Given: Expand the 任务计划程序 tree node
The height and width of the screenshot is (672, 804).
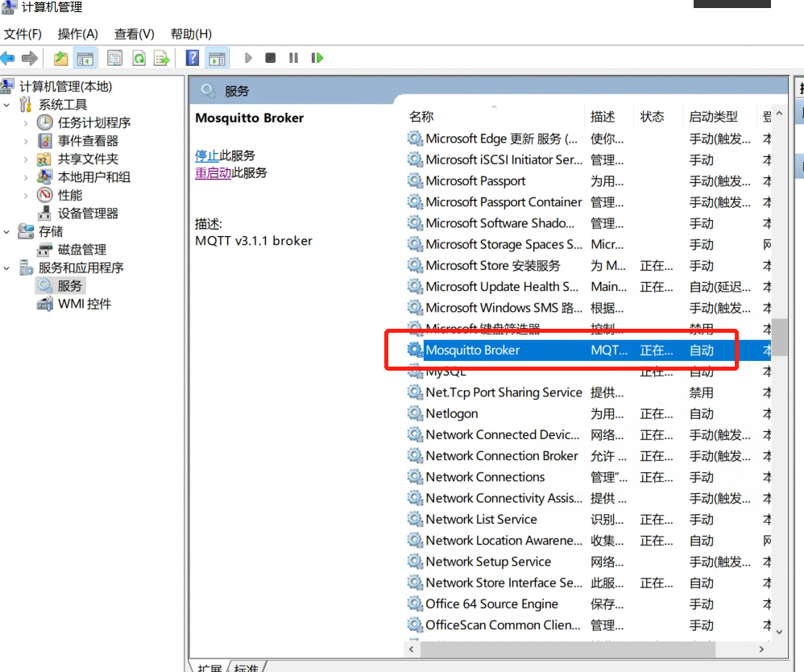Looking at the screenshot, I should 26,123.
